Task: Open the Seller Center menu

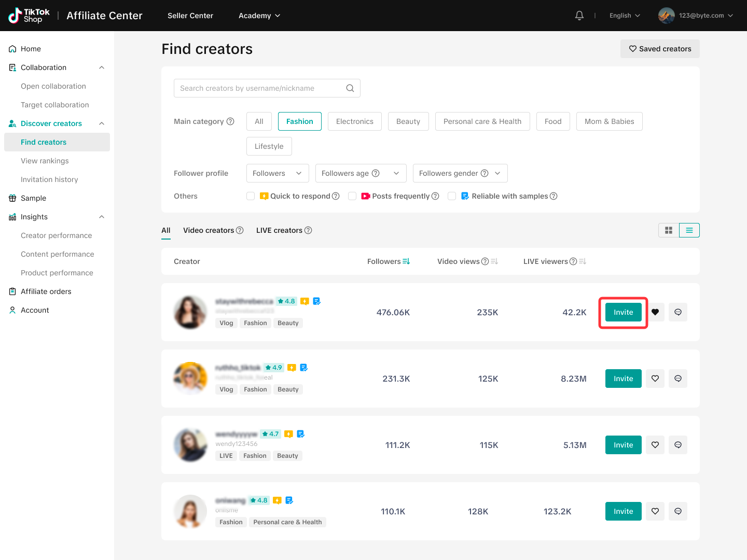Action: pos(190,16)
